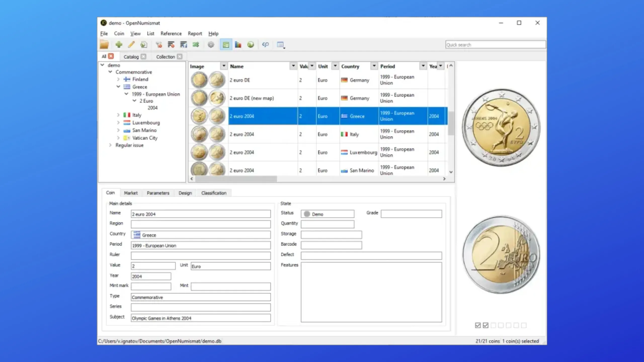Check the third empty image checkbox
This screenshot has height=362, width=644.
click(493, 325)
